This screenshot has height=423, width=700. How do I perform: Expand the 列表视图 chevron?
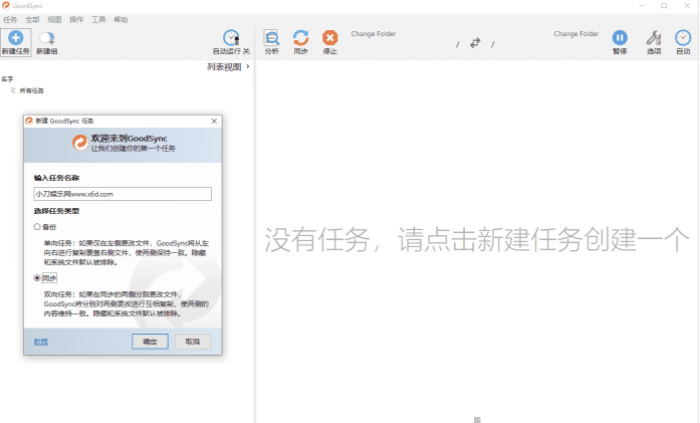point(248,66)
